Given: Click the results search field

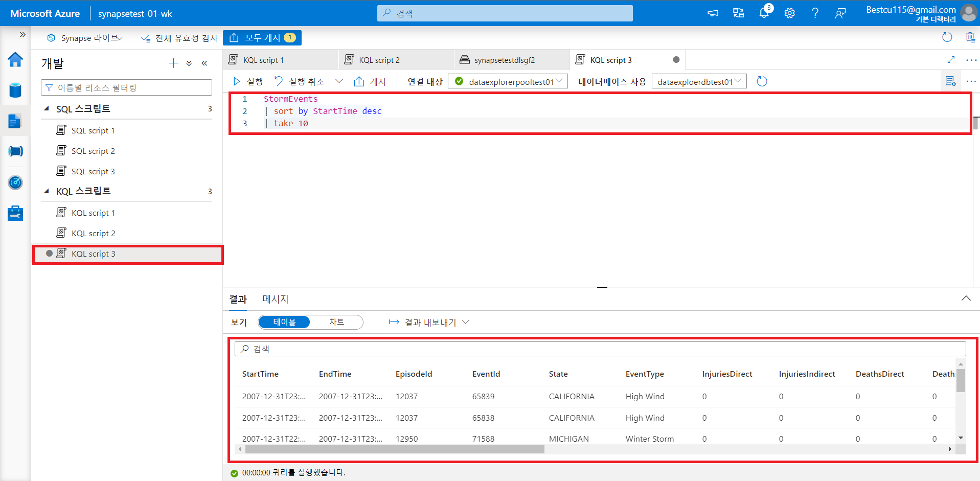Looking at the screenshot, I should click(x=600, y=349).
